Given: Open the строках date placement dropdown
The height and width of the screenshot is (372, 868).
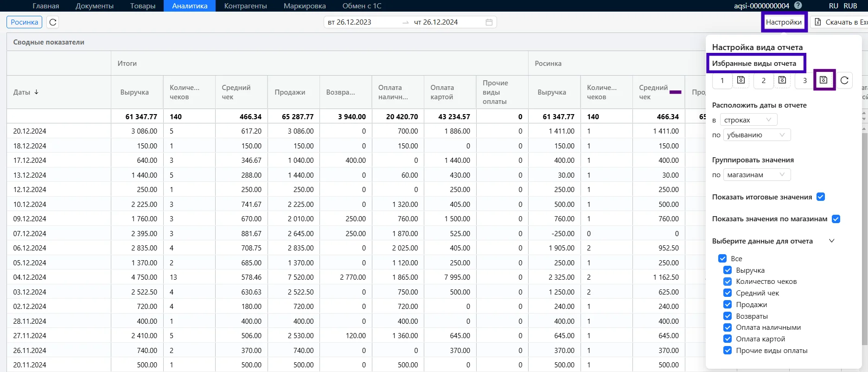Looking at the screenshot, I should point(748,120).
